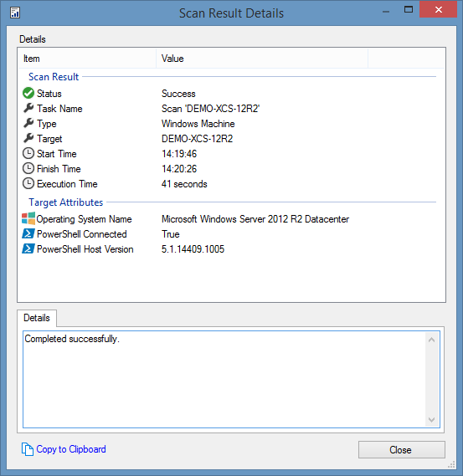Click inside the 'Completed successfully' text box
Viewport: 463px width, 476px height.
tap(225, 380)
